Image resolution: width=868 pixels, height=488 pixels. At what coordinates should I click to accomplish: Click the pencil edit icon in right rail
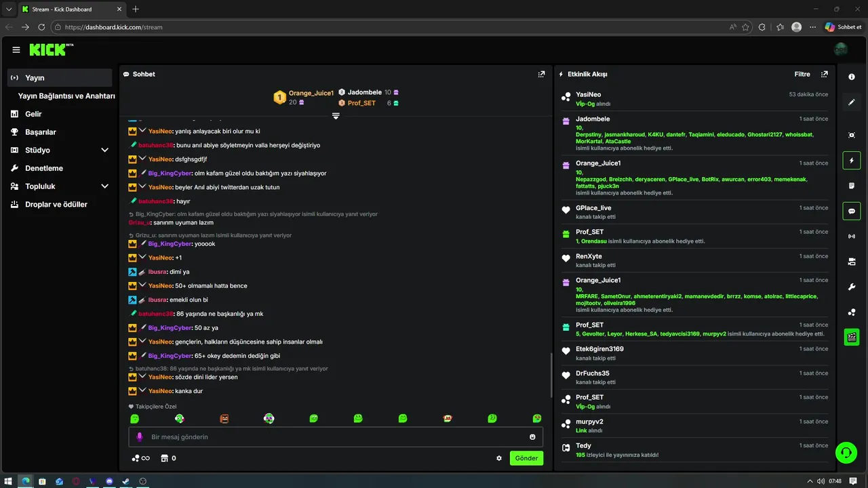(852, 102)
